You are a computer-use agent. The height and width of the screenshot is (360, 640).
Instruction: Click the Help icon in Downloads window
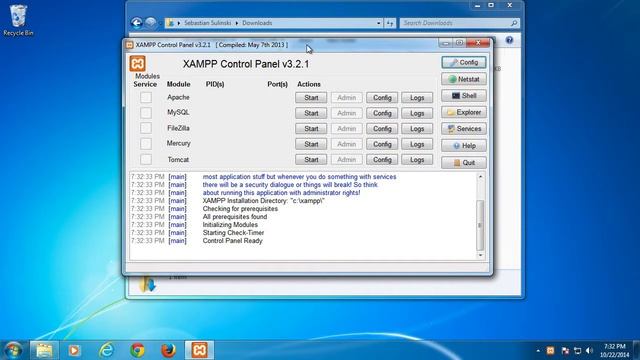pyautogui.click(x=509, y=40)
